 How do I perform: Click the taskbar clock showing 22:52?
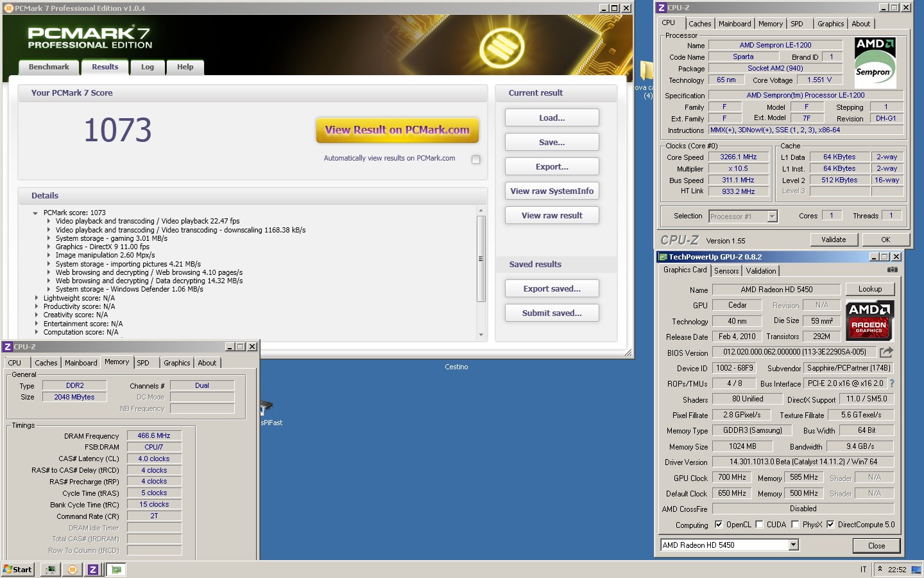(x=897, y=570)
